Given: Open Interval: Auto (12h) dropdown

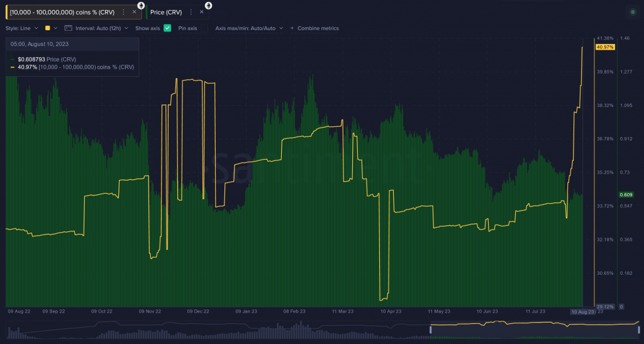Looking at the screenshot, I should pos(101,28).
